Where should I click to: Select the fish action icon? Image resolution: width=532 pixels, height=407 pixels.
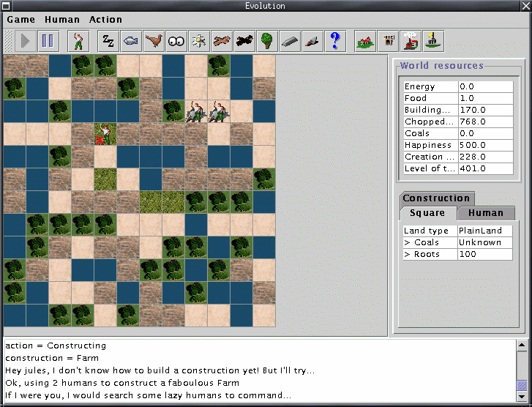click(x=131, y=41)
